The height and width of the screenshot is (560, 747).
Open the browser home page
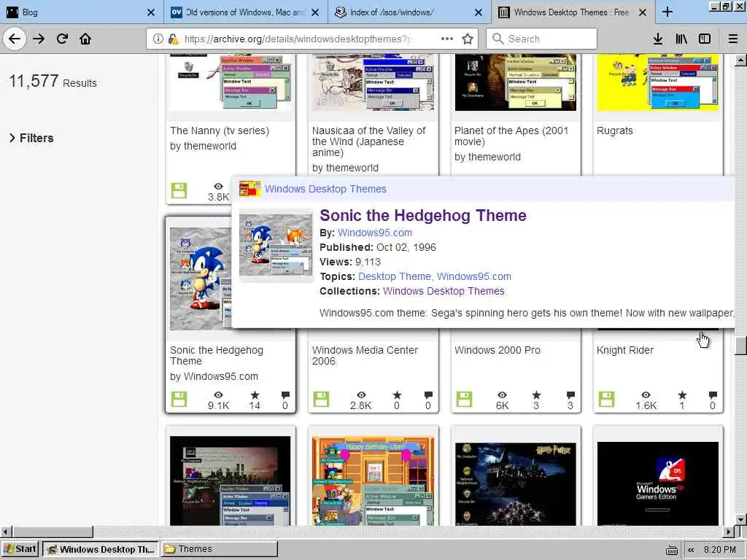85,39
